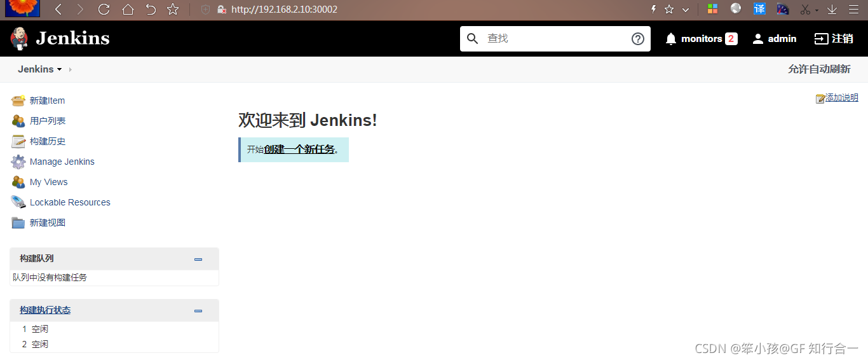Click the 注销 logout text
The width and height of the screenshot is (868, 360).
pos(843,39)
